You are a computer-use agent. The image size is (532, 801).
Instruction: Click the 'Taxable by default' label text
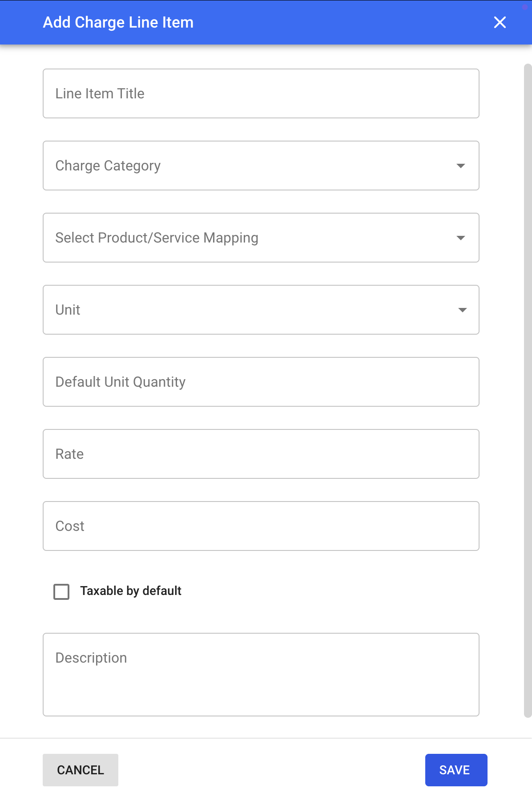[x=131, y=591]
